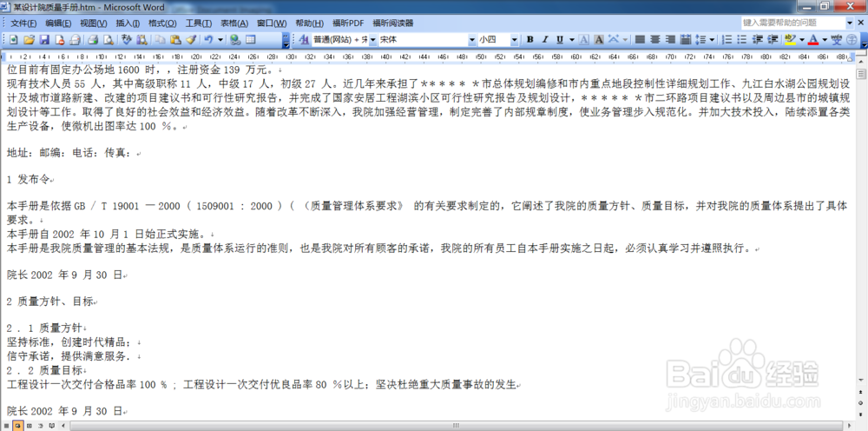Viewport: 868px width, 431px height.
Task: Open the font name 宋体 dropdown
Action: [472, 39]
